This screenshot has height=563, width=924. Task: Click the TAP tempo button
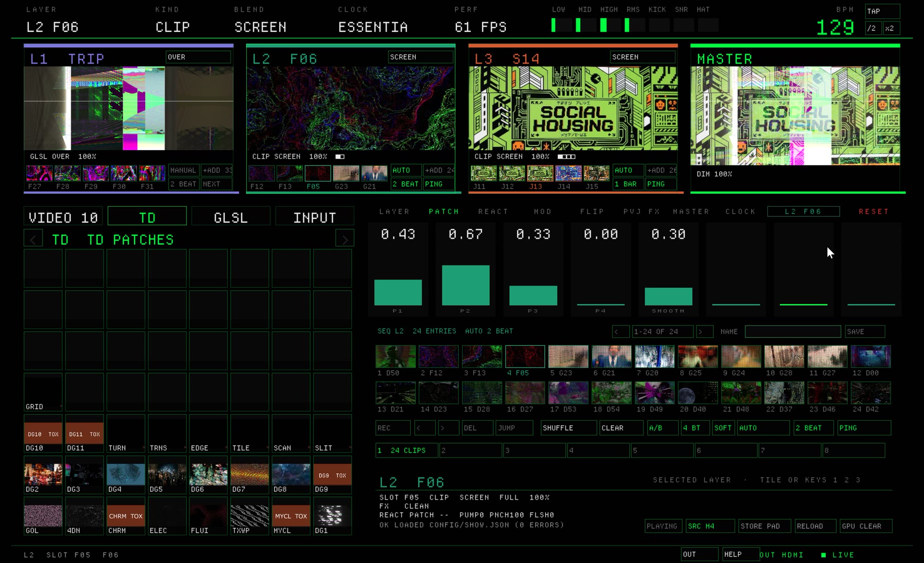pyautogui.click(x=882, y=11)
